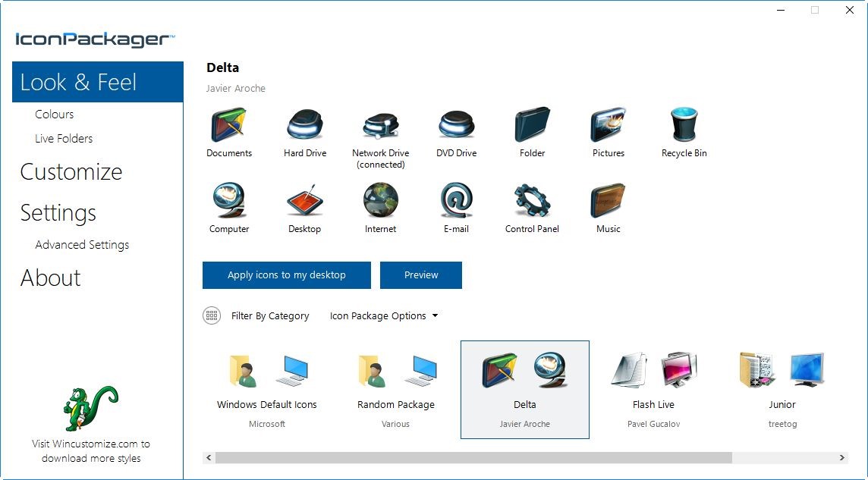Click the IconPackager logo
The height and width of the screenshot is (480, 868).
(x=95, y=40)
